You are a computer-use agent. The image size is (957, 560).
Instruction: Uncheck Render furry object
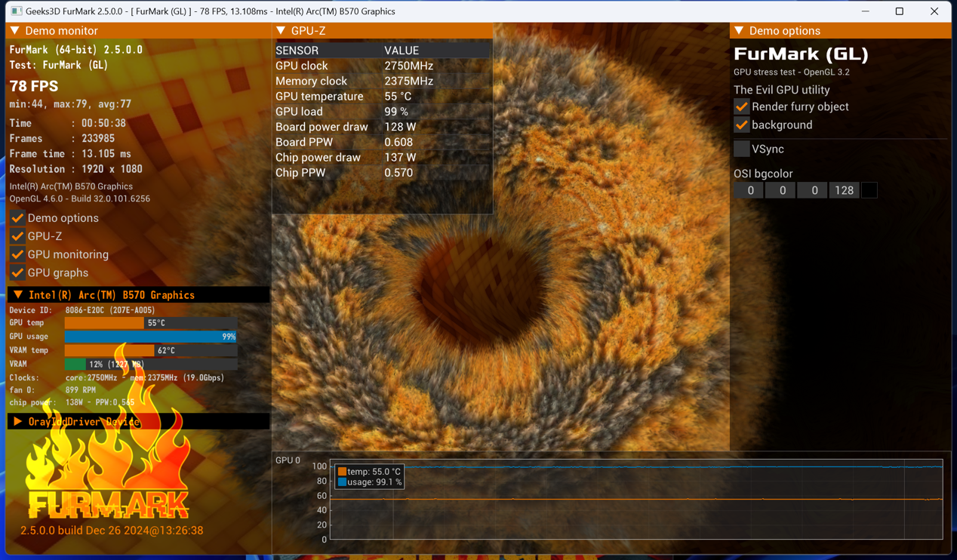tap(741, 107)
